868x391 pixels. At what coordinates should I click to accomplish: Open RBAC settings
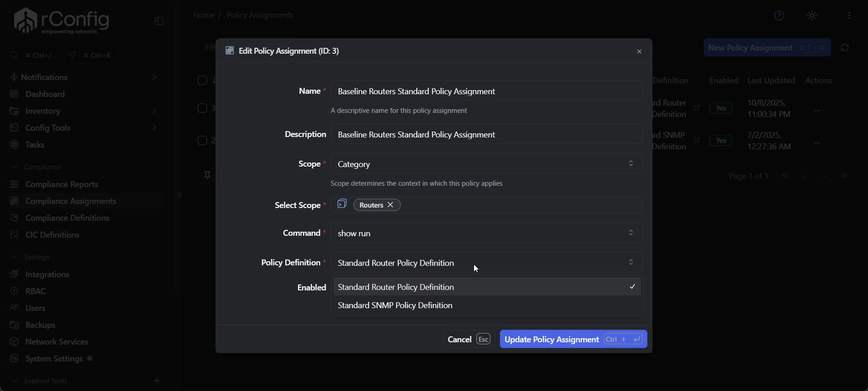[x=35, y=291]
